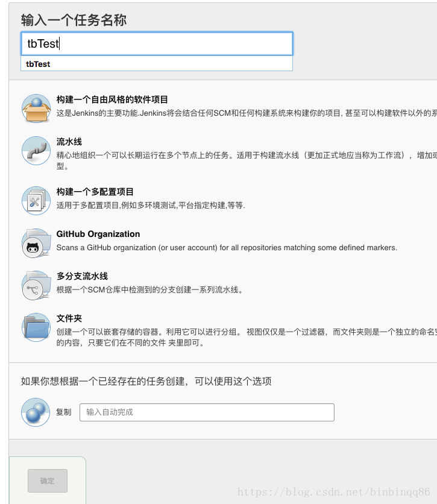This screenshot has width=437, height=504.
Task: Click the folder icon for 文件夹
Action: click(36, 327)
